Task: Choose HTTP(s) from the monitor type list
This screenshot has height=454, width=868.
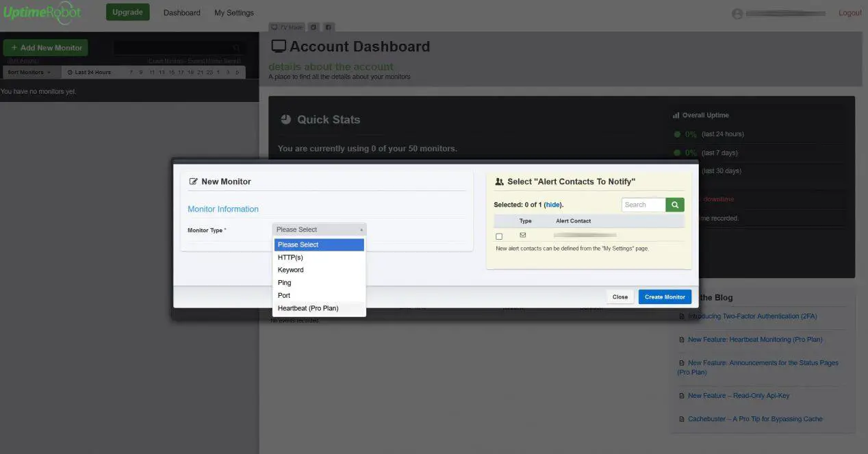Action: pos(290,257)
